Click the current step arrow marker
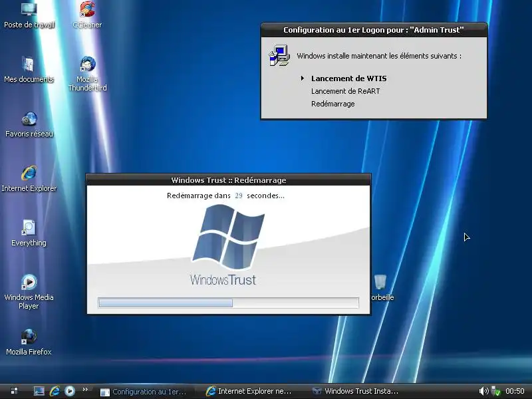Viewport: 532px width, 399px height. (x=303, y=78)
